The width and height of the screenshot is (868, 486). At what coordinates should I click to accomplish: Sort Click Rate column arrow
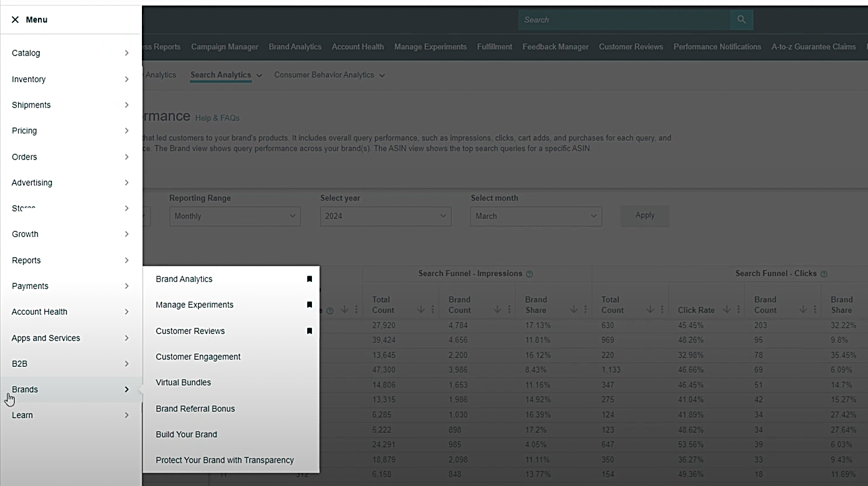pyautogui.click(x=727, y=310)
